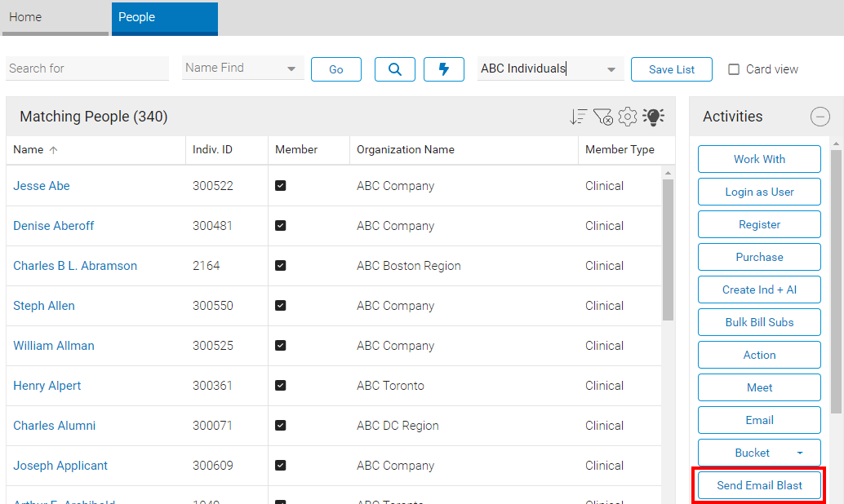
Task: Click the Register activity button
Action: pyautogui.click(x=759, y=224)
